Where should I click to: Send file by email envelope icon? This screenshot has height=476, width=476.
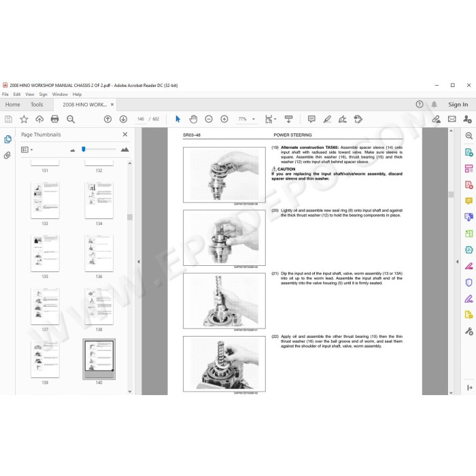(x=452, y=119)
